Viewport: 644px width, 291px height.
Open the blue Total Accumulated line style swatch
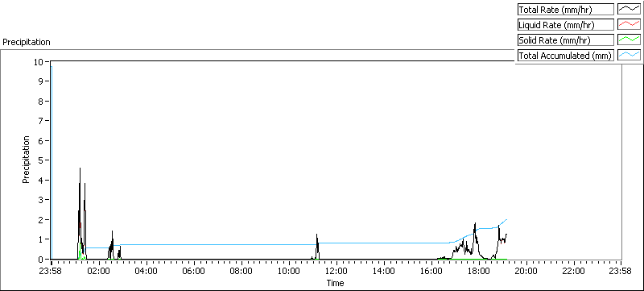(629, 56)
